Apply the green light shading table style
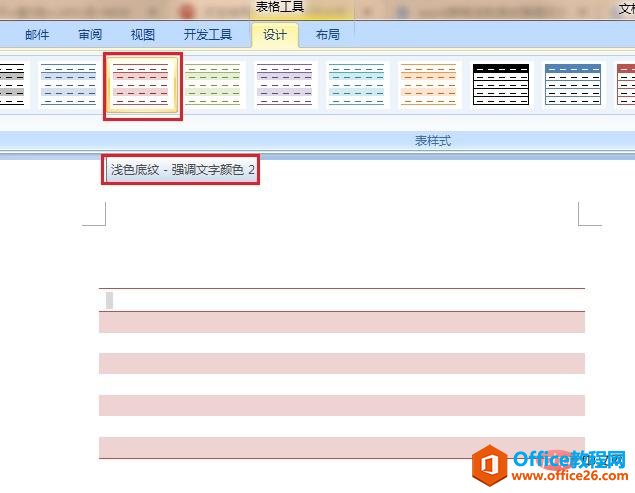 tap(213, 85)
